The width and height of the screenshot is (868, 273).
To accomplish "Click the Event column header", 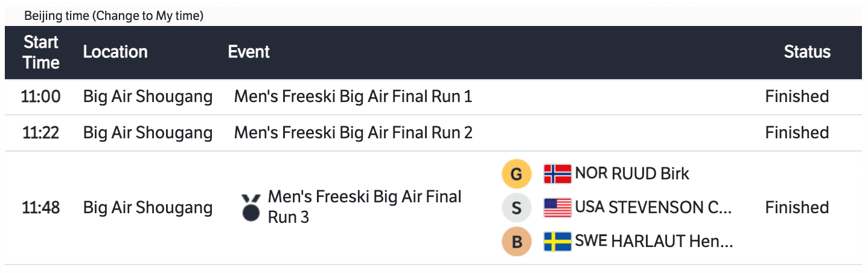I will 249,53.
